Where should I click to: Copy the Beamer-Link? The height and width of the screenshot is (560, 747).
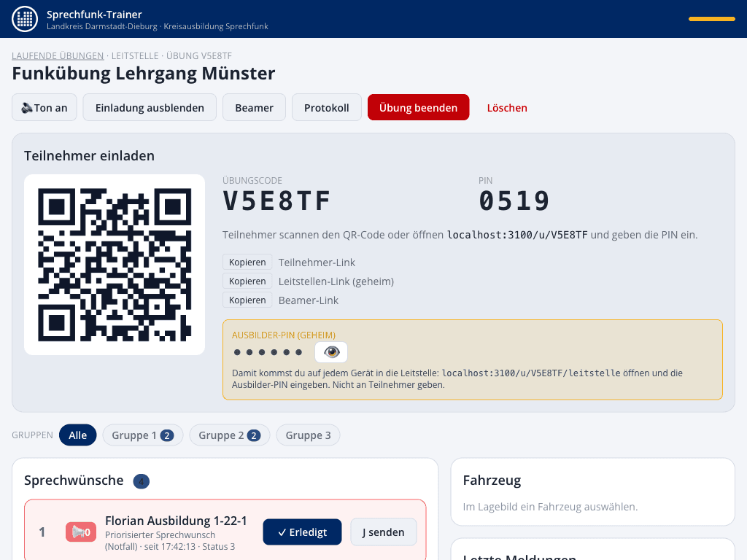(247, 300)
